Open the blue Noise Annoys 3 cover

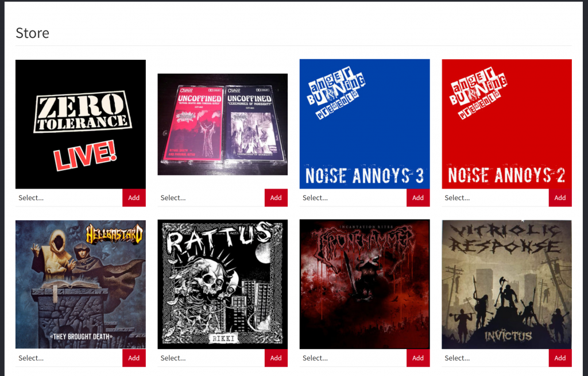coord(365,124)
